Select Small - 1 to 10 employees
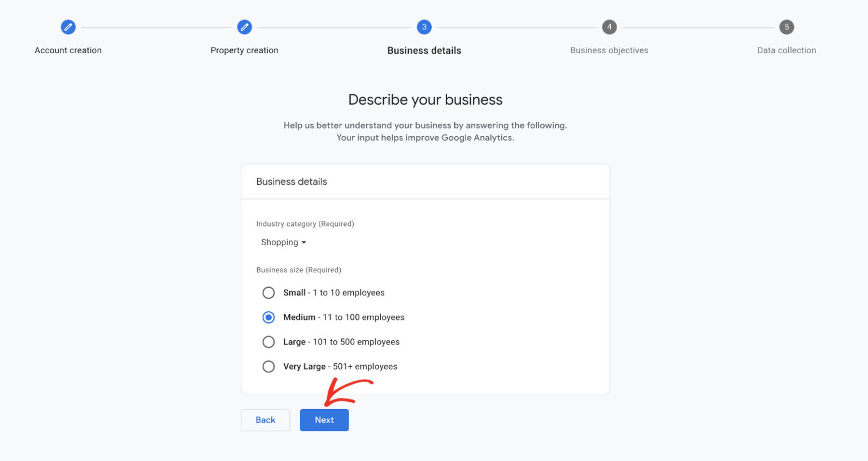Screen dimensions: 868x461 coord(268,293)
